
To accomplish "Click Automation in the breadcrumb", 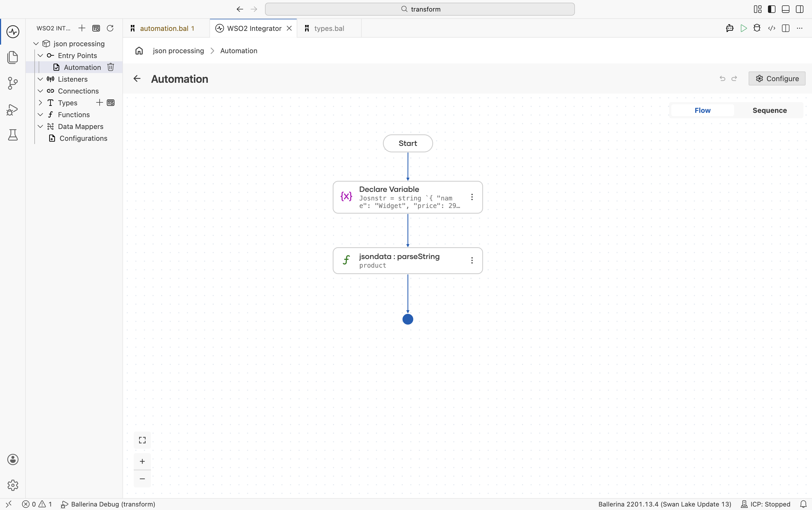I will tap(239, 51).
